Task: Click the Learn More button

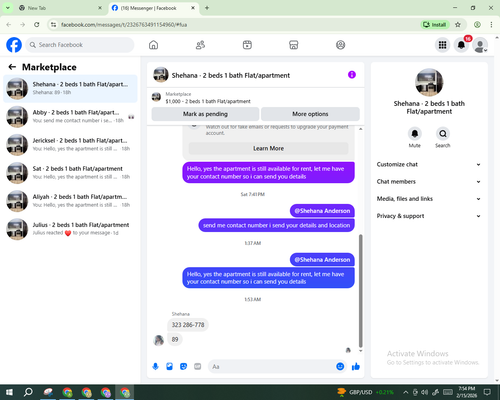Action: coord(268,148)
